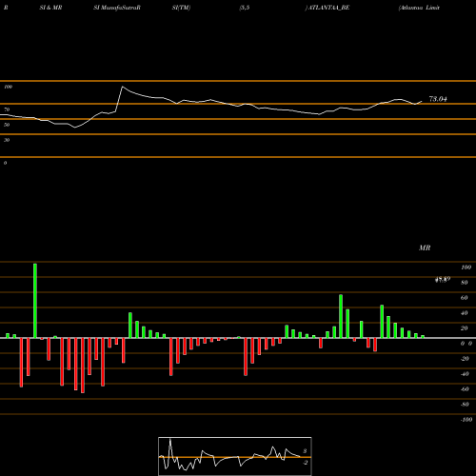The width and height of the screenshot is (476, 476).
Task: Click the 70 level label on RSI axis
Action: point(7,109)
